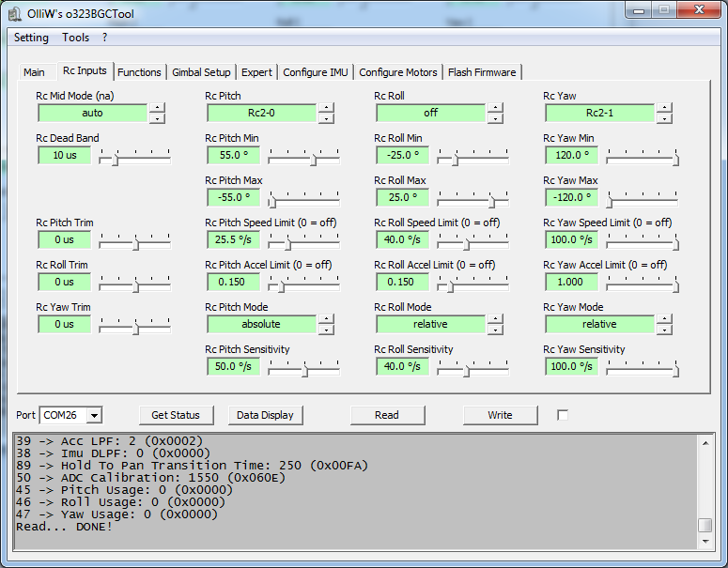Switch to the Configure IMU tab

[x=315, y=72]
